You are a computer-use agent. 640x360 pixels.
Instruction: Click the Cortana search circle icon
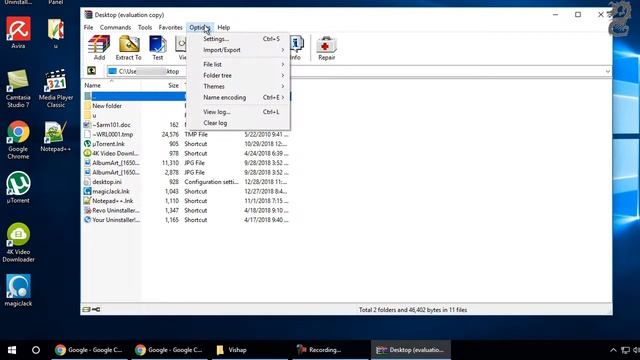(36, 350)
